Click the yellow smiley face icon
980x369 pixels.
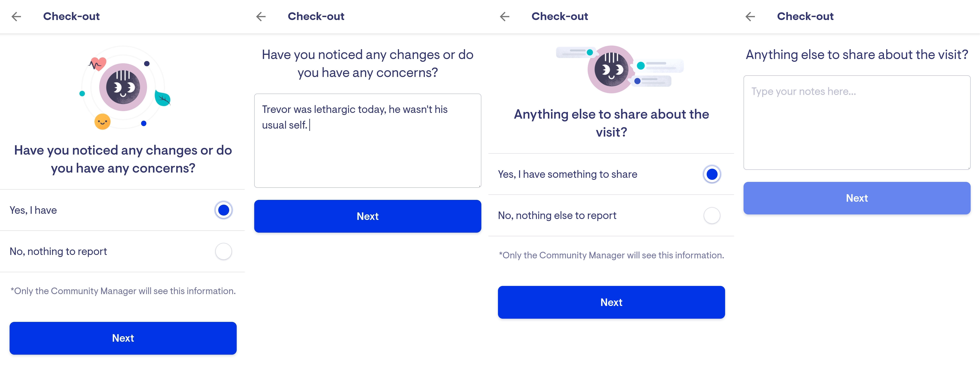pyautogui.click(x=102, y=122)
